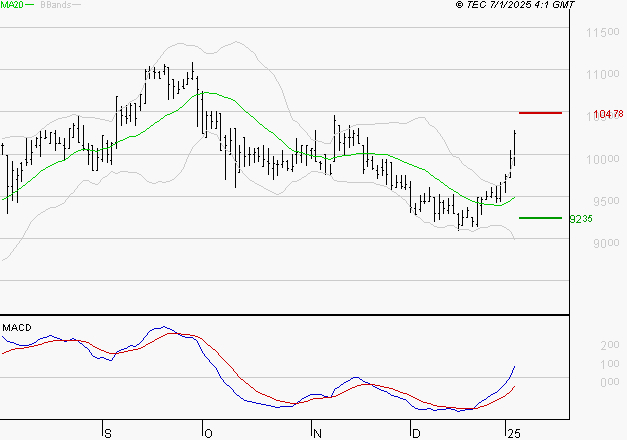Image resolution: width=627 pixels, height=440 pixels.
Task: Click the 11500 price axis label
Action: click(x=603, y=32)
